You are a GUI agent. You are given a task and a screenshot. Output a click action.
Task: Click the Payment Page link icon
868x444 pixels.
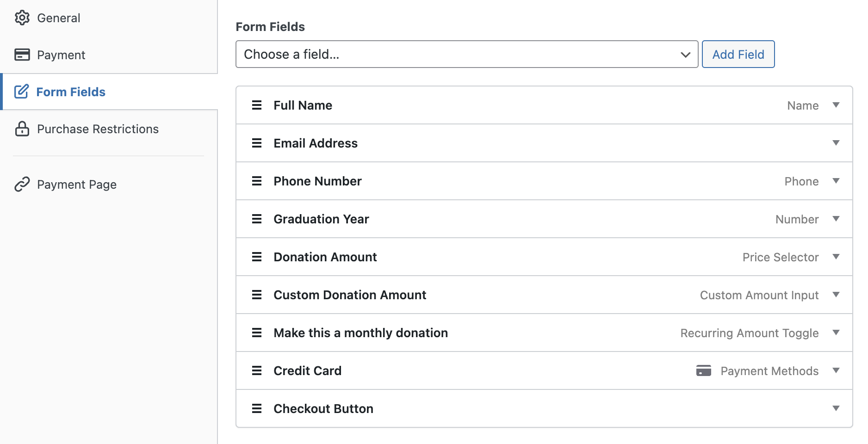pyautogui.click(x=22, y=184)
